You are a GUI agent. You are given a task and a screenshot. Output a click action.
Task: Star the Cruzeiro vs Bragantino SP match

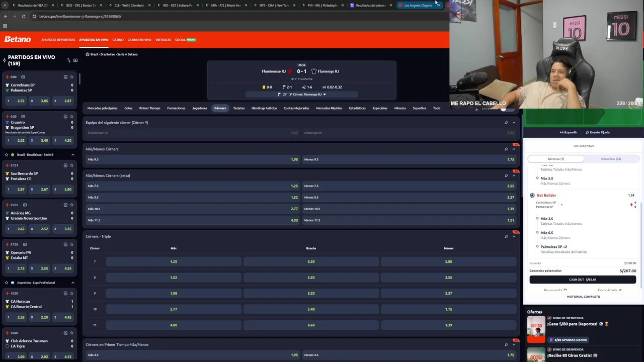pyautogui.click(x=71, y=117)
